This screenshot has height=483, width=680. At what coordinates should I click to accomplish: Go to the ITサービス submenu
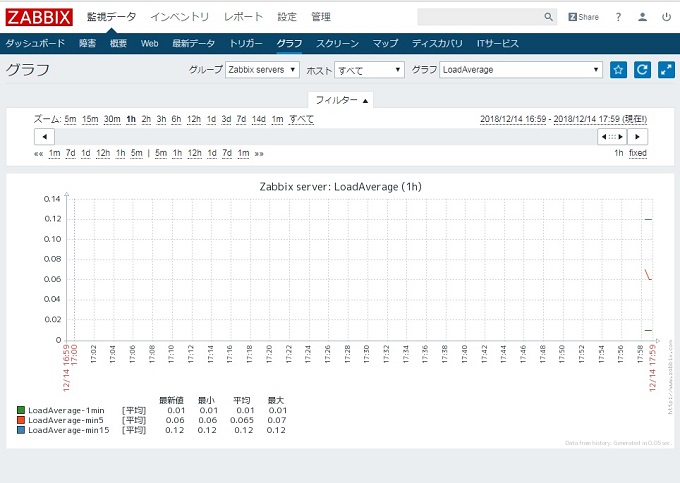497,43
